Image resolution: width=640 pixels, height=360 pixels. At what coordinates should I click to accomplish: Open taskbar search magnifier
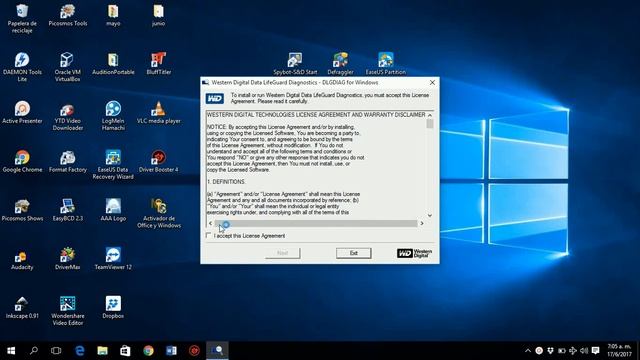(x=34, y=351)
